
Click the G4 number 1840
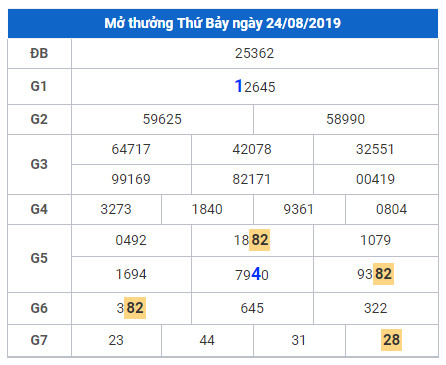coord(207,209)
